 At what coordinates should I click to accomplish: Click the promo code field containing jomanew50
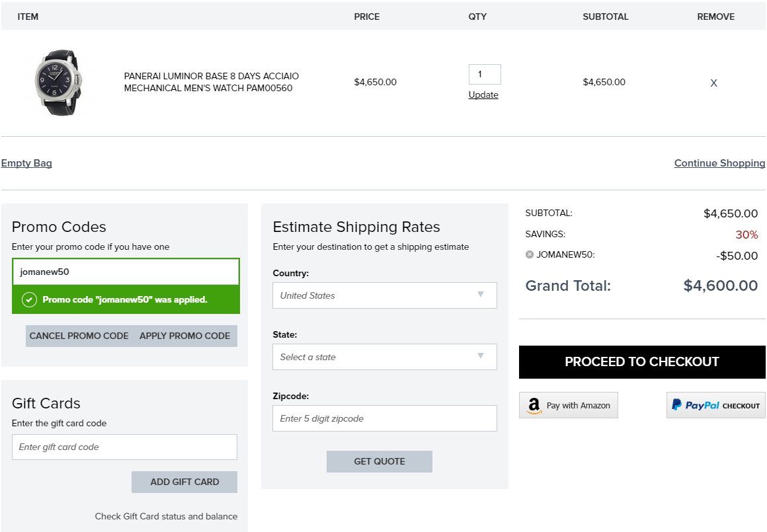tap(126, 272)
